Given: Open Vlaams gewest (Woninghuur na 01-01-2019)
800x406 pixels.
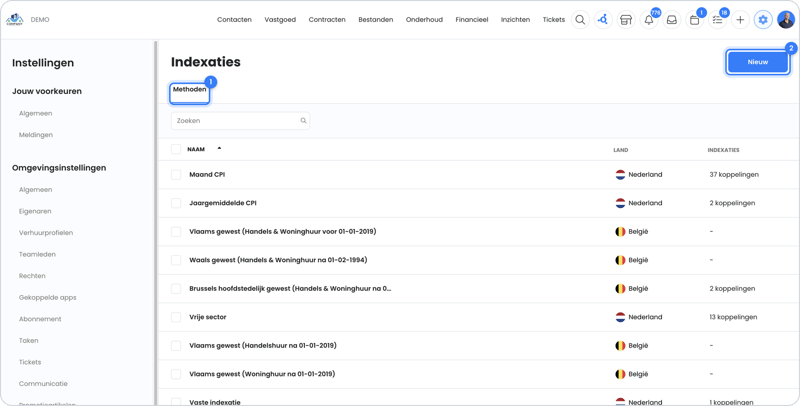Looking at the screenshot, I should pos(262,374).
